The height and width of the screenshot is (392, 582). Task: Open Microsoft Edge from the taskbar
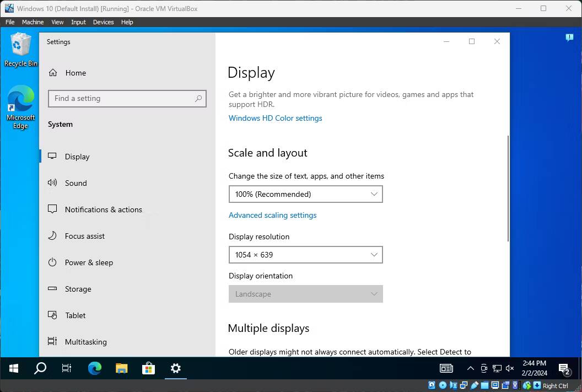pyautogui.click(x=94, y=368)
